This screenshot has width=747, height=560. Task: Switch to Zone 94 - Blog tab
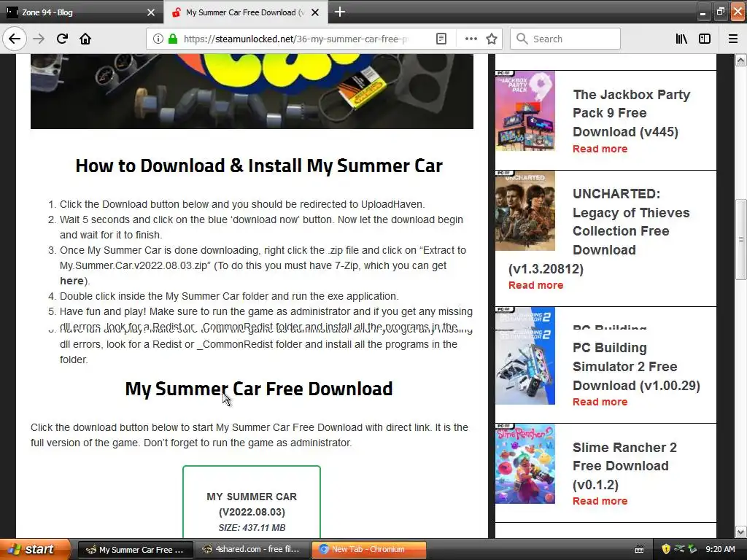82,12
